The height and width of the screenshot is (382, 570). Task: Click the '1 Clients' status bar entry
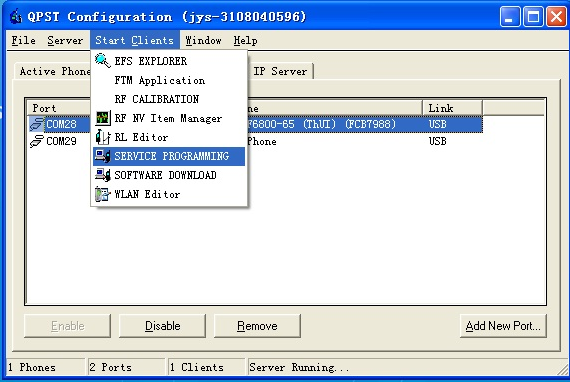[206, 367]
